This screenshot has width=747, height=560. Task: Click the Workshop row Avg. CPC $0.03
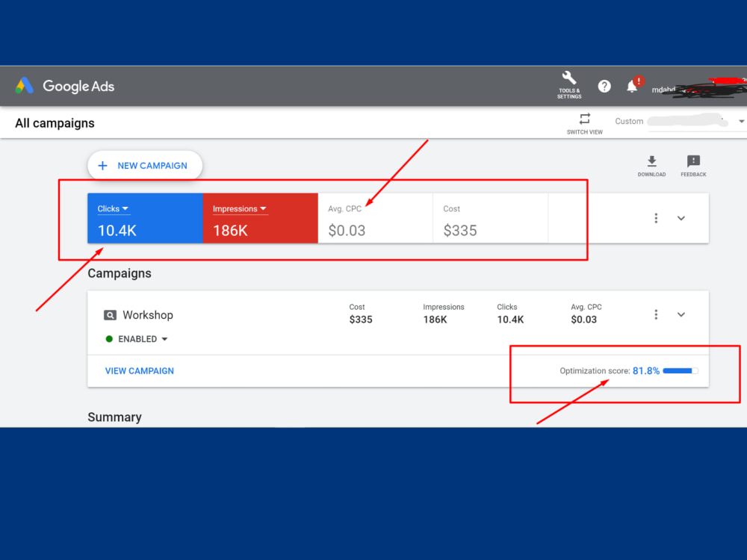point(583,320)
